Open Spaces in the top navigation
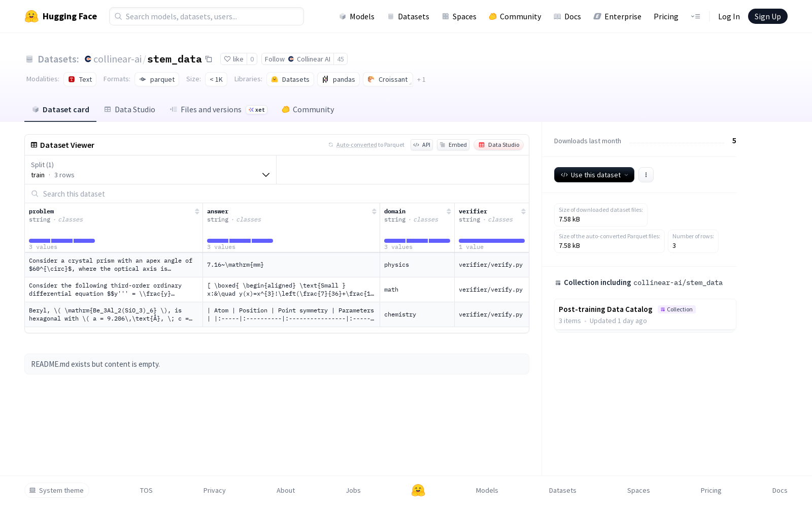The image size is (812, 508). [459, 16]
